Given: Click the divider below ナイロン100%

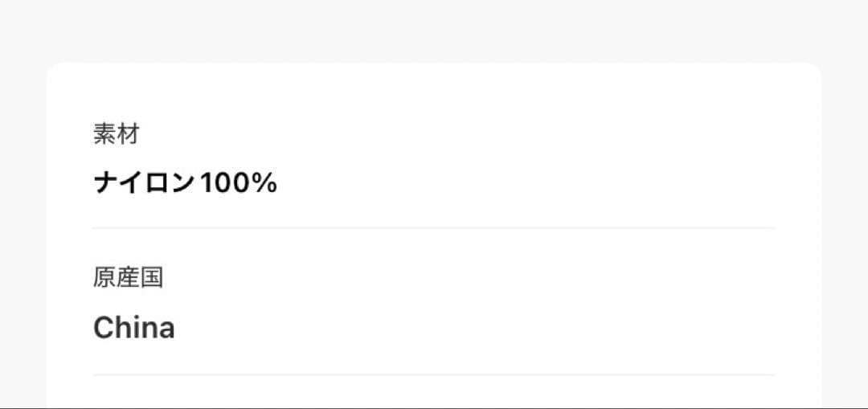Looking at the screenshot, I should click(x=434, y=228).
